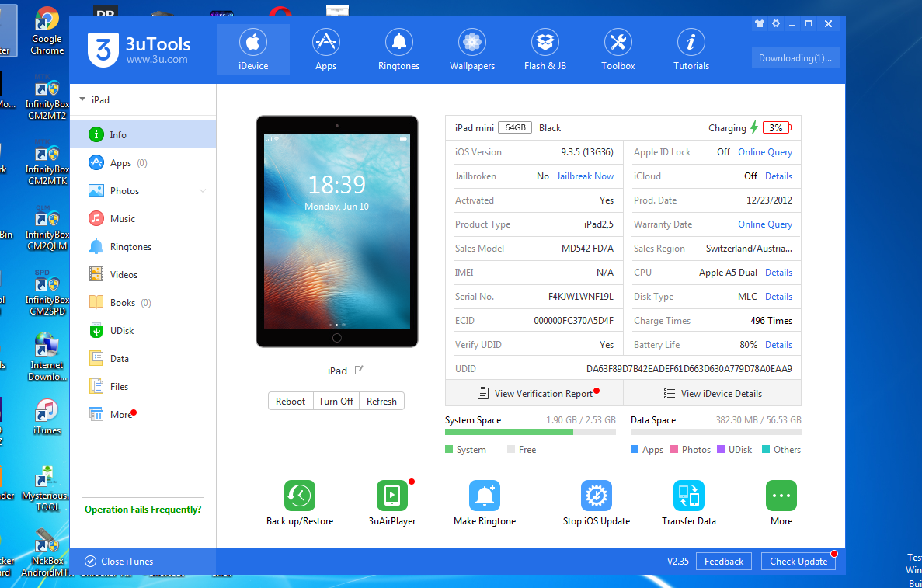Collapse the iPad device tree

(x=82, y=99)
